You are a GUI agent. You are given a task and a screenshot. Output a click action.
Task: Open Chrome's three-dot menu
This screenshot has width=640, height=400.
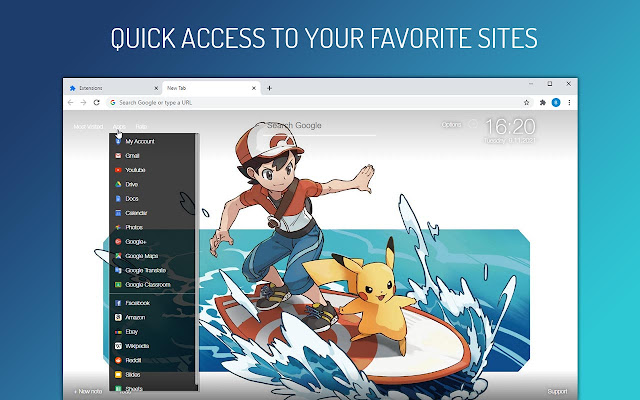click(x=569, y=102)
